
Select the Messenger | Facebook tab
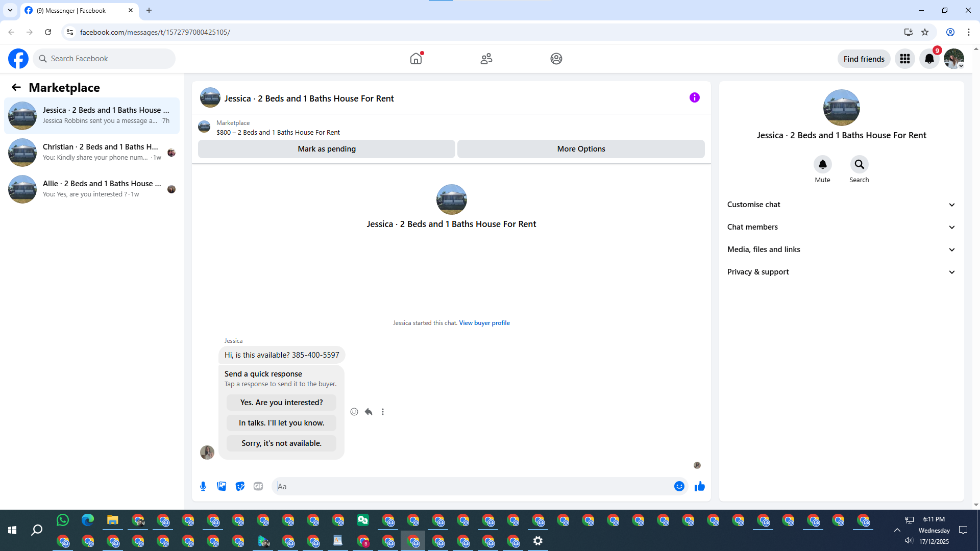click(x=80, y=10)
